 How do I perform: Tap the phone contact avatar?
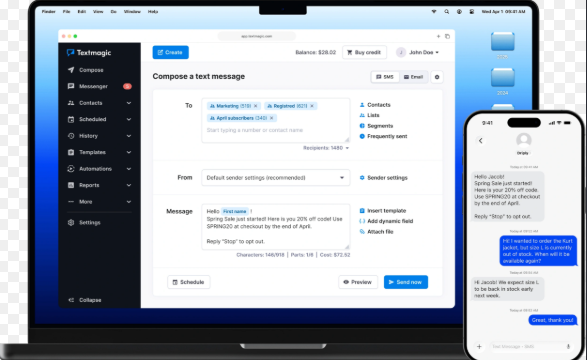[524, 140]
